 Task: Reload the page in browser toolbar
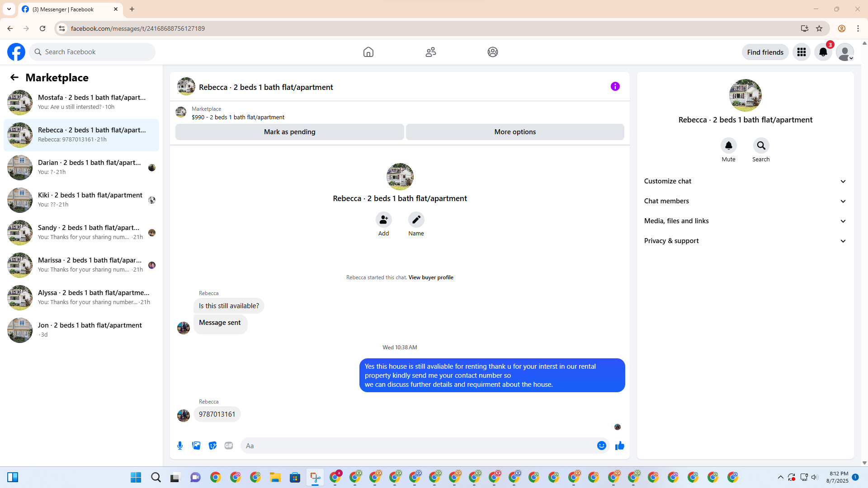(x=42, y=28)
